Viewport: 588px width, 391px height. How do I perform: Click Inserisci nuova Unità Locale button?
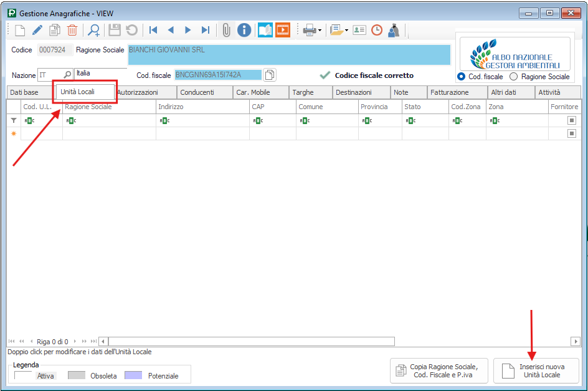click(536, 371)
